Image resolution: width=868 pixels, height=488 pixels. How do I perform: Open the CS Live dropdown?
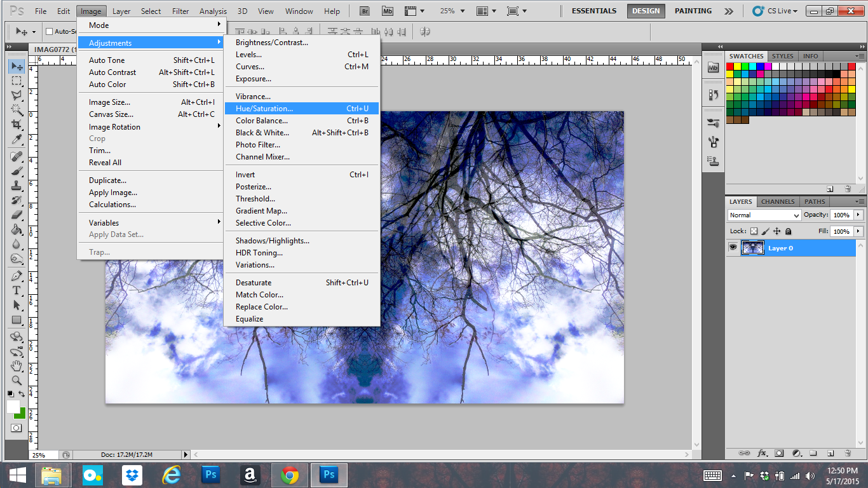coord(775,11)
